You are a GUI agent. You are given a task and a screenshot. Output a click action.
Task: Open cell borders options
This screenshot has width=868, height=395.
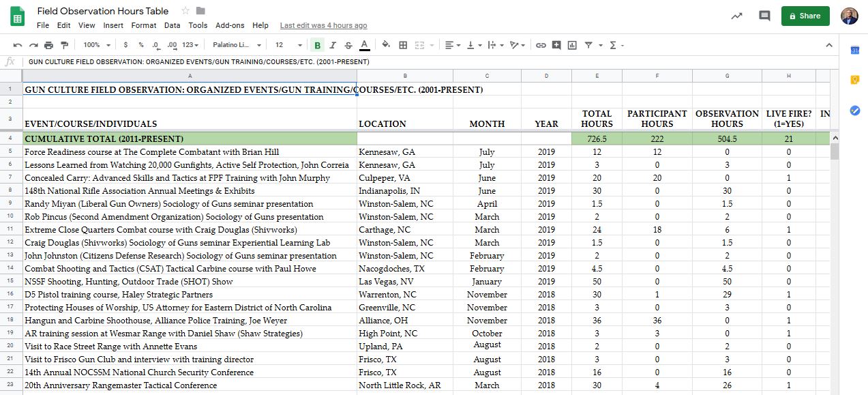[403, 45]
